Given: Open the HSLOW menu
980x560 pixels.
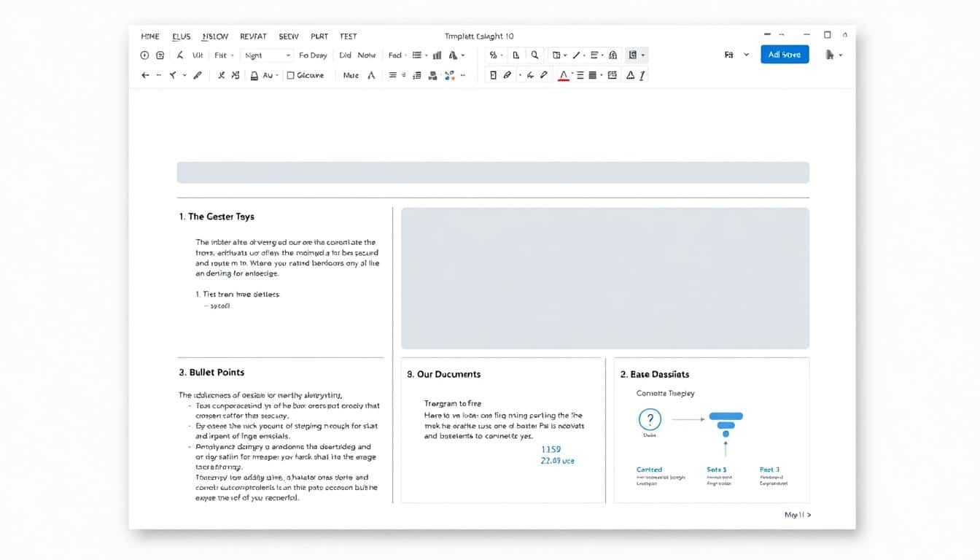Looking at the screenshot, I should pyautogui.click(x=215, y=36).
